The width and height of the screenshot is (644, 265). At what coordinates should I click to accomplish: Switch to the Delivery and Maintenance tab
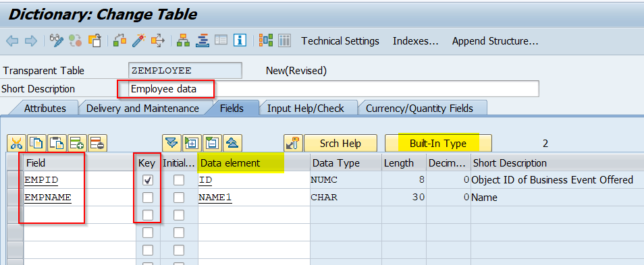click(x=142, y=109)
